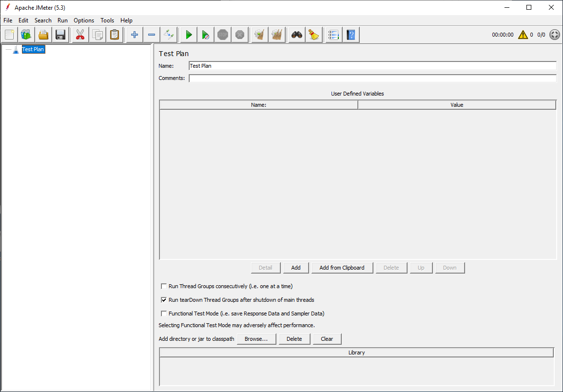The width and height of the screenshot is (563, 392).
Task: Click the classpath Delete button
Action: point(294,339)
